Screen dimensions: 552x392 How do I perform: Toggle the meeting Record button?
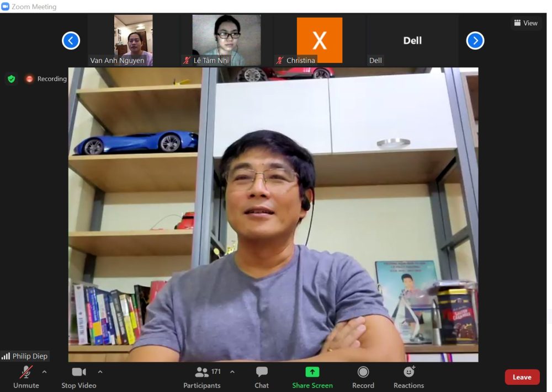click(363, 377)
